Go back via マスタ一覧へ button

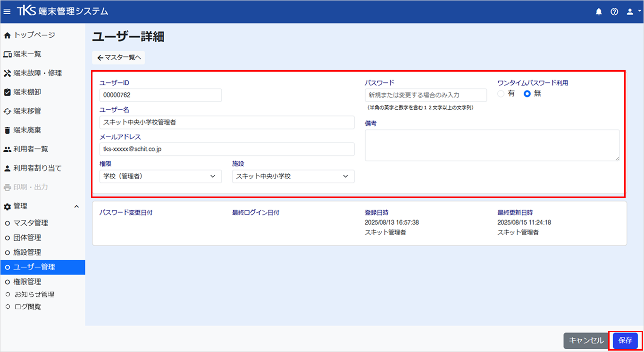click(118, 57)
